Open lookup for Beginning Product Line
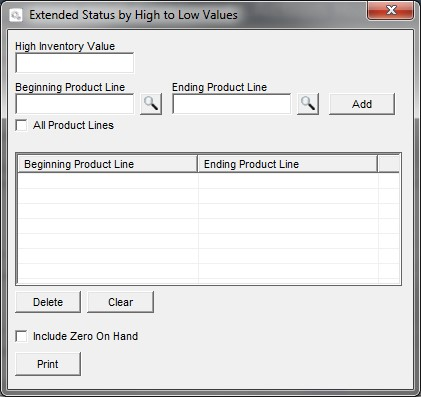The width and height of the screenshot is (421, 397). (x=151, y=104)
